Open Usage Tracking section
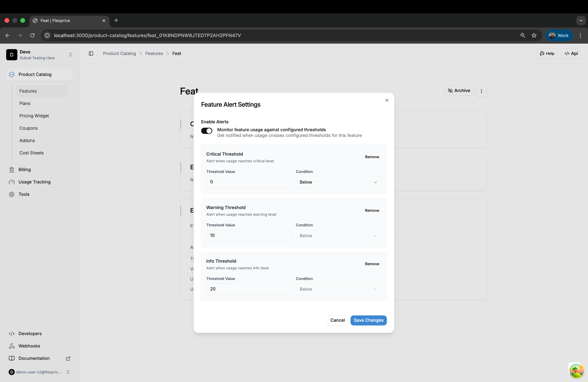Screen dimensions: 588x382 40,182
